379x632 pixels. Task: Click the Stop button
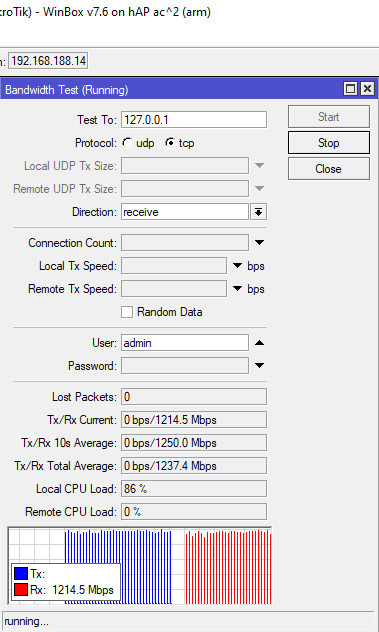[329, 143]
